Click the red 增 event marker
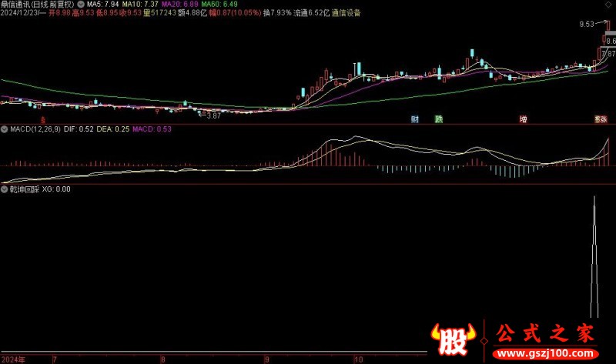Screen dimensions: 616x364 (x=524, y=119)
